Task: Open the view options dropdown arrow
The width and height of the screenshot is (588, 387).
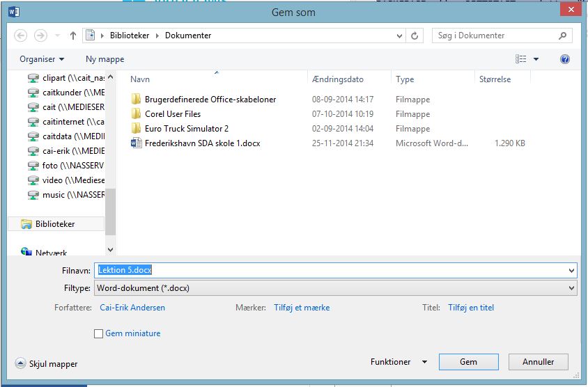Action: click(536, 59)
